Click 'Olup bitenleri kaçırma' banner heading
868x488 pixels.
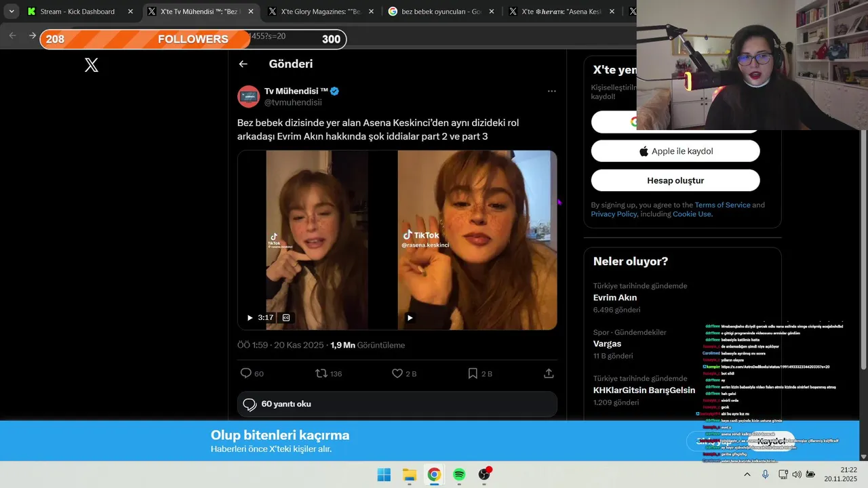pyautogui.click(x=280, y=435)
